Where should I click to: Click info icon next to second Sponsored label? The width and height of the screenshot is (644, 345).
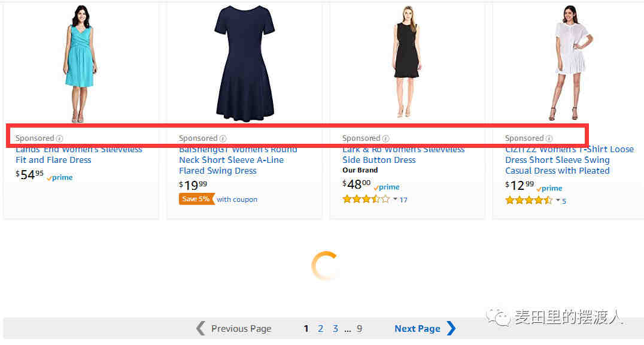point(223,138)
